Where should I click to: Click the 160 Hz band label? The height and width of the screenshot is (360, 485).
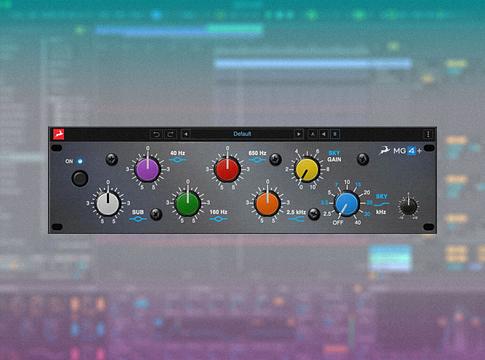(x=219, y=212)
